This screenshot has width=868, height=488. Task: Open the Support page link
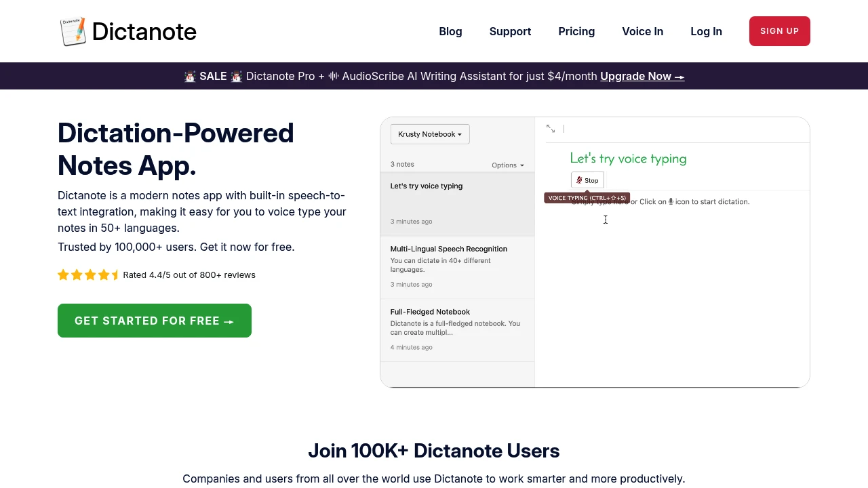(510, 31)
